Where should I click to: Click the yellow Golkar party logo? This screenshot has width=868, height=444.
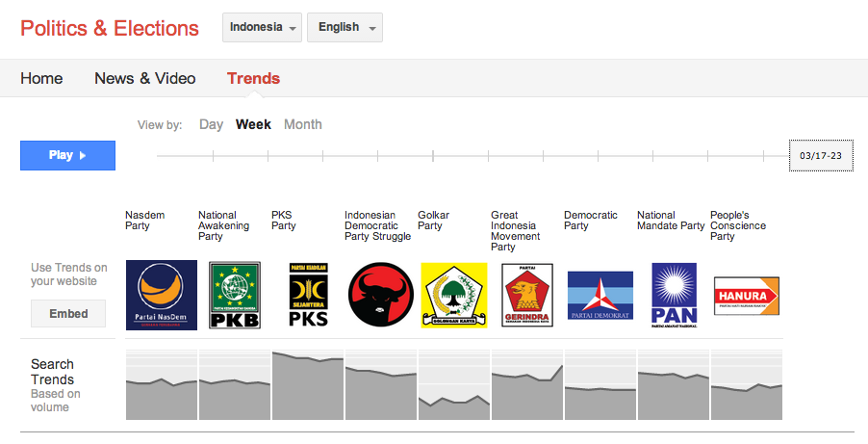(454, 295)
